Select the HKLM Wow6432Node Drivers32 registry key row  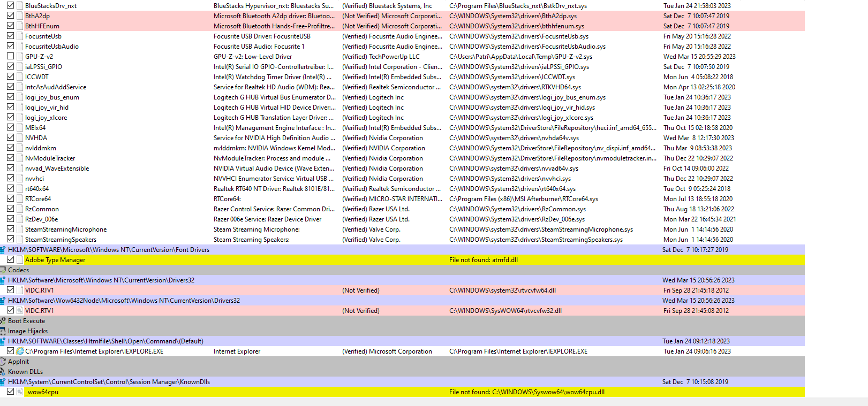tap(402, 301)
